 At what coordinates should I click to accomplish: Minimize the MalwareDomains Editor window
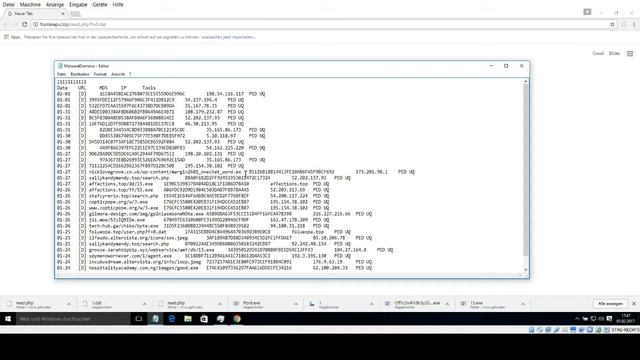pyautogui.click(x=491, y=66)
